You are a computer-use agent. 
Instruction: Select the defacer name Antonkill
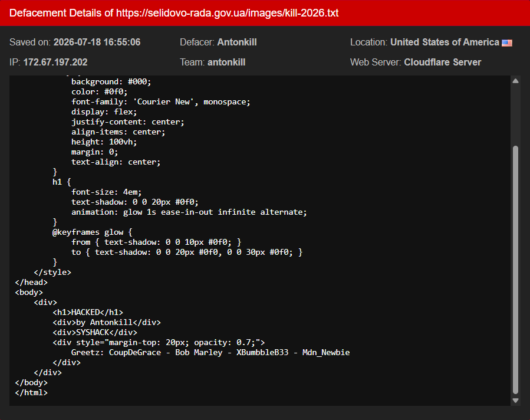[237, 42]
